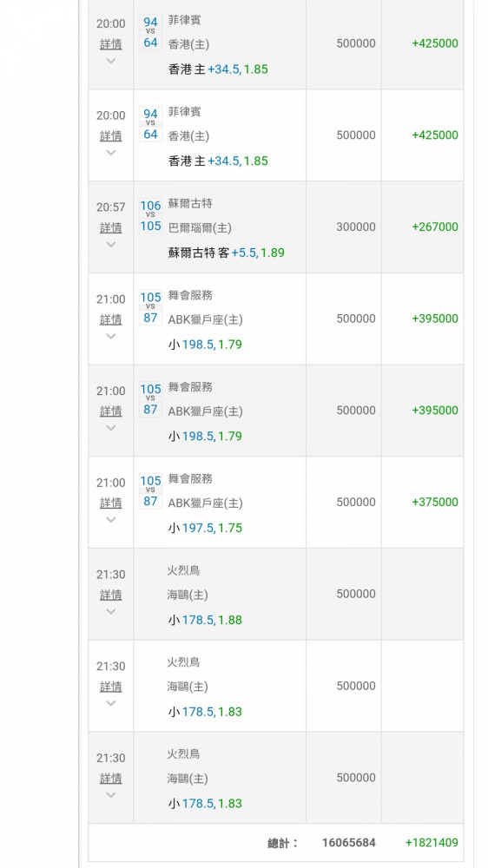Open 詳情 link for the 20:57 蘇爾古特 bet
The width and height of the screenshot is (488, 868).
tap(111, 227)
